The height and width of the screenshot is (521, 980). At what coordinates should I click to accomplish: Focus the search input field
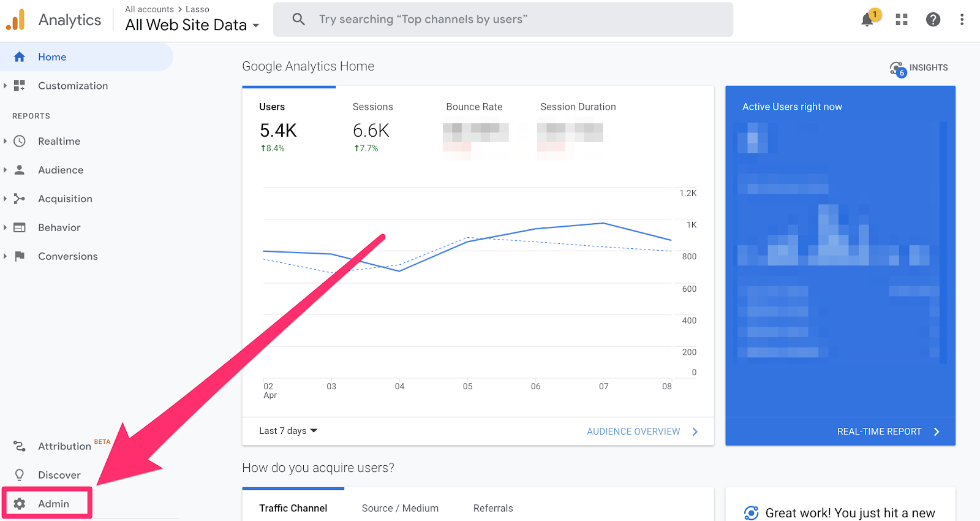coord(503,19)
